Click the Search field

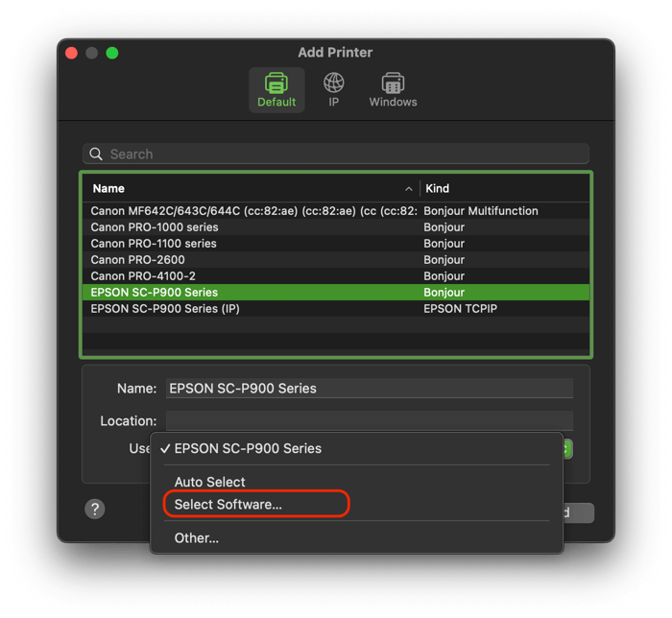336,154
